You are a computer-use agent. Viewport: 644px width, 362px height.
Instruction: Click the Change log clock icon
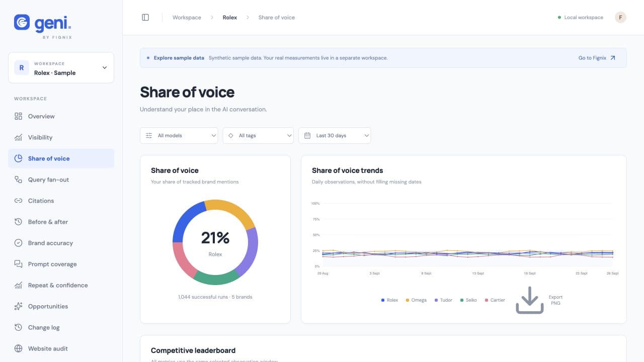[18, 327]
